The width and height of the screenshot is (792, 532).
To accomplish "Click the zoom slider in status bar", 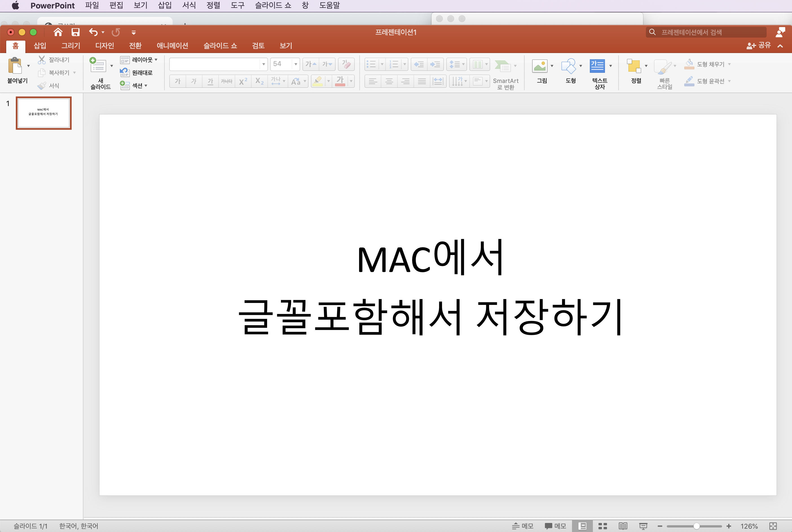I will coord(696,526).
